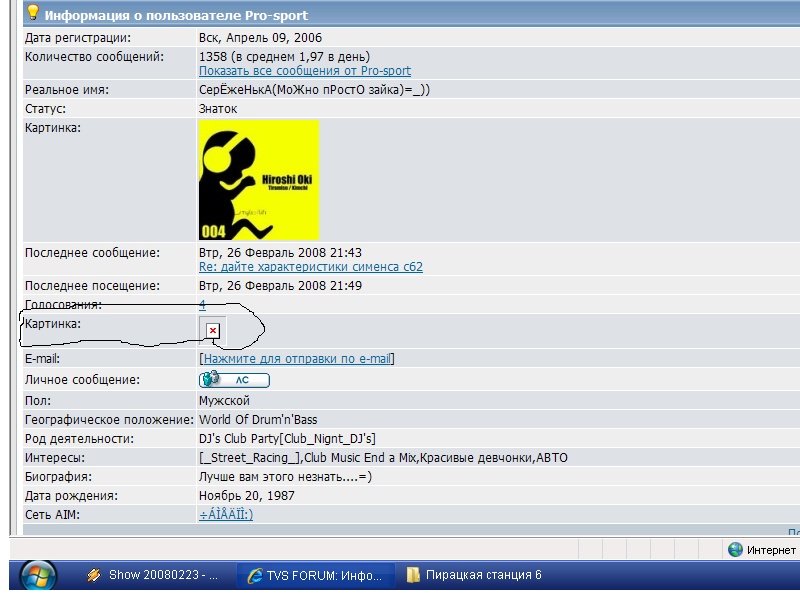Open the Re: дайте характеристики сименса c62 post
Image resolution: width=800 pixels, height=600 pixels.
[310, 267]
